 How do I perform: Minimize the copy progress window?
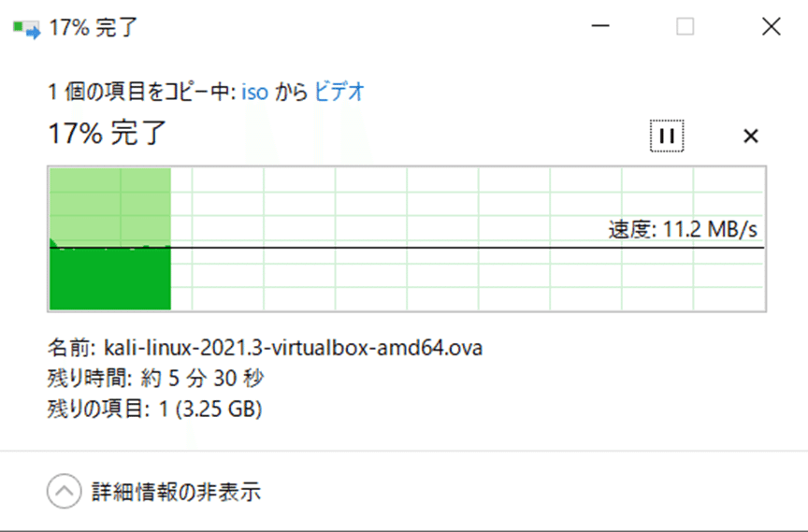pyautogui.click(x=600, y=26)
